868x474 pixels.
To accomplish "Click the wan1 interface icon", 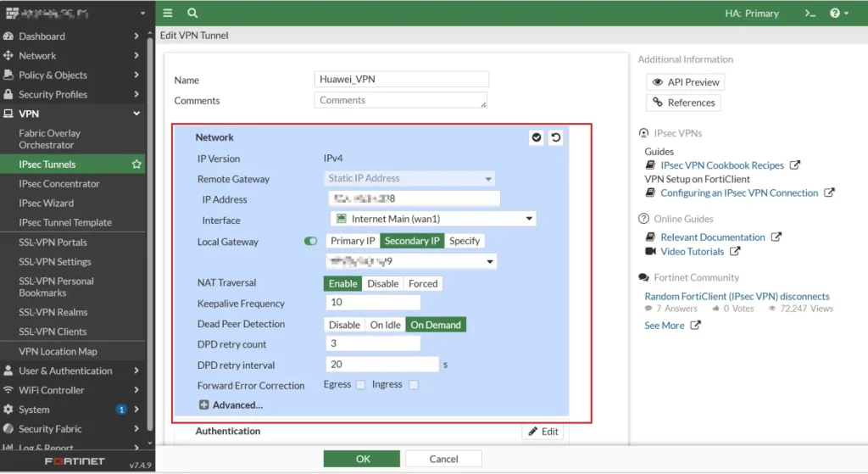I will [342, 219].
